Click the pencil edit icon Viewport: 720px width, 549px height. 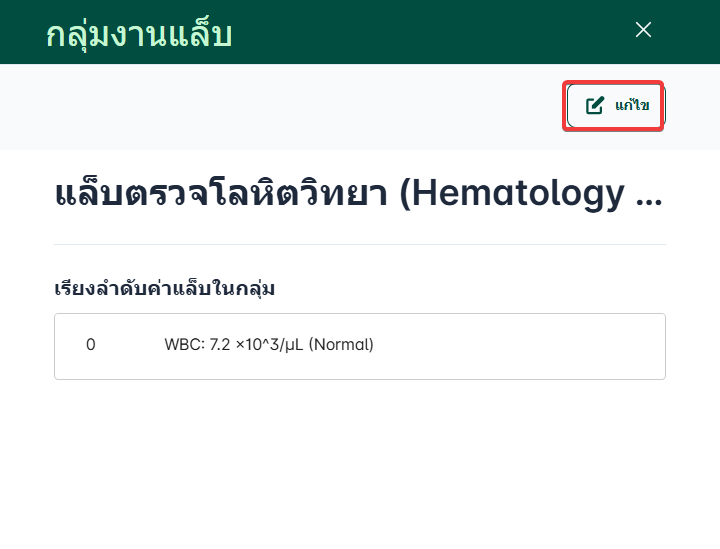pyautogui.click(x=595, y=106)
